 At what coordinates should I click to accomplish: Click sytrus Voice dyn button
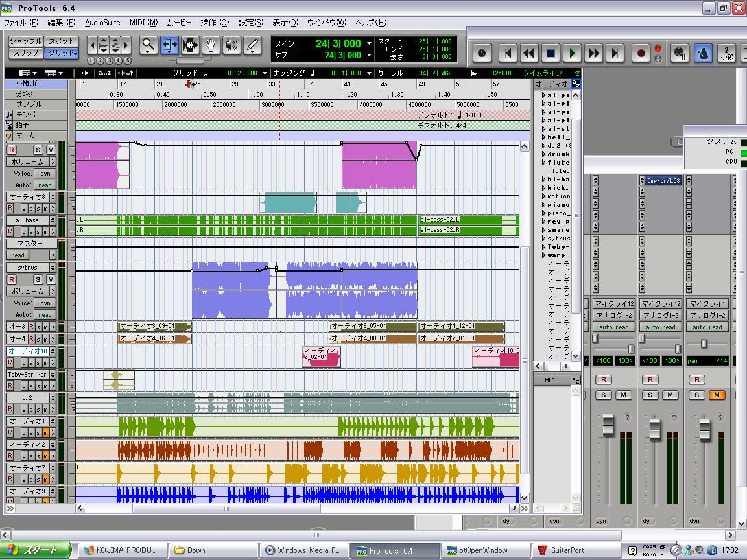pyautogui.click(x=45, y=303)
